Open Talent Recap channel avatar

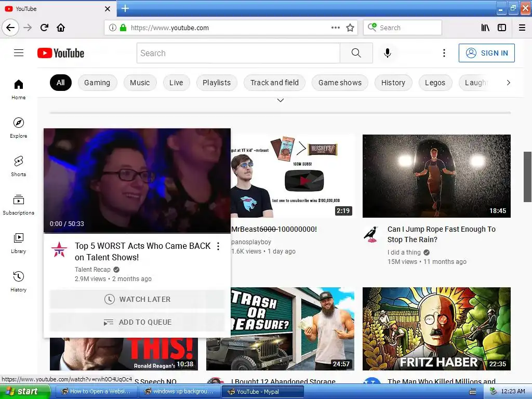click(59, 249)
